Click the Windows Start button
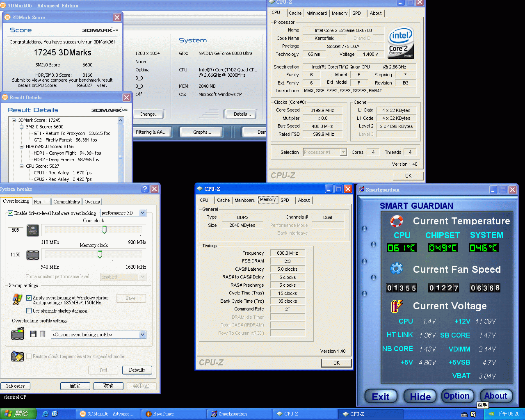 pos(18,414)
